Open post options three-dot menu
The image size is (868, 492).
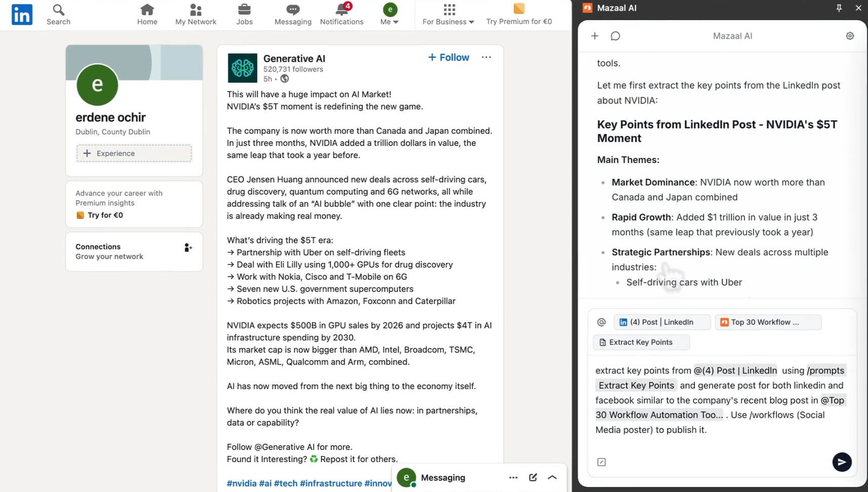(486, 57)
